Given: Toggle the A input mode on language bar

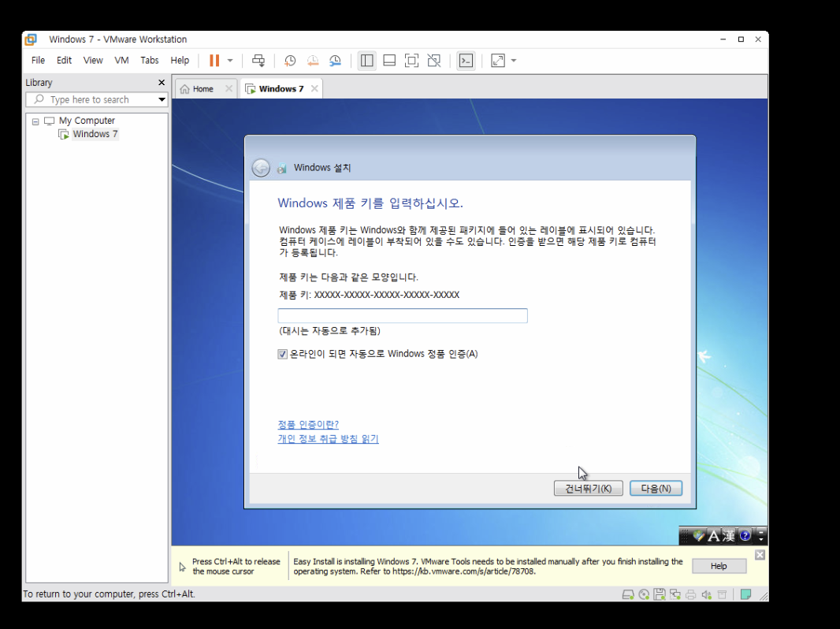Looking at the screenshot, I should tap(714, 535).
